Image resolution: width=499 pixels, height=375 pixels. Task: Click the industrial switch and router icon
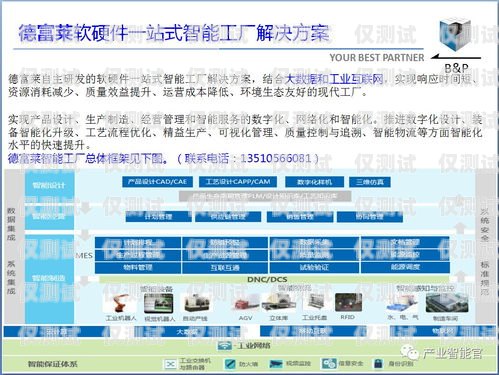tap(170, 364)
